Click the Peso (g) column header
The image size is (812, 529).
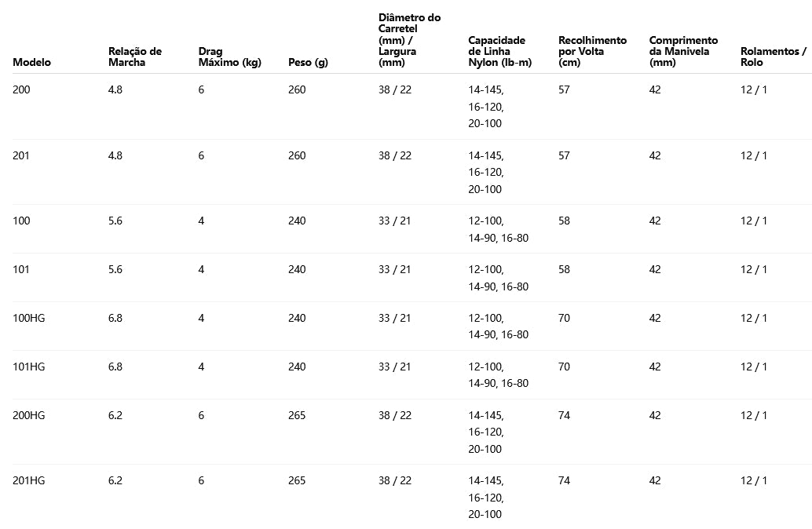[x=309, y=63]
